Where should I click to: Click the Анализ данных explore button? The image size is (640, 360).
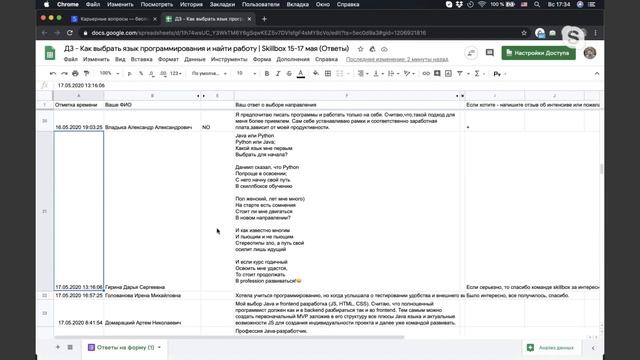(x=551, y=348)
